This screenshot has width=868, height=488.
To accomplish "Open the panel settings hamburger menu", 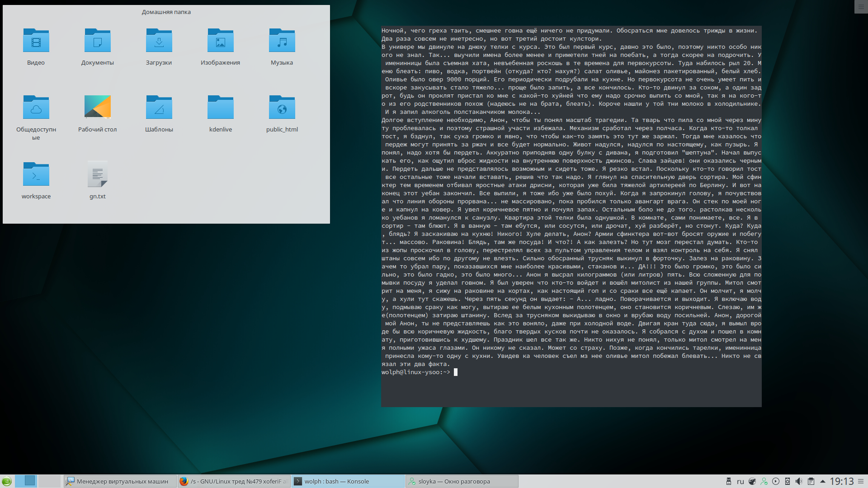I will 861,481.
